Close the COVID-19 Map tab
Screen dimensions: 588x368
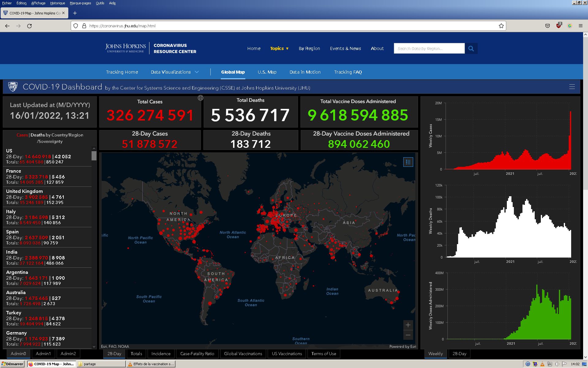point(63,13)
